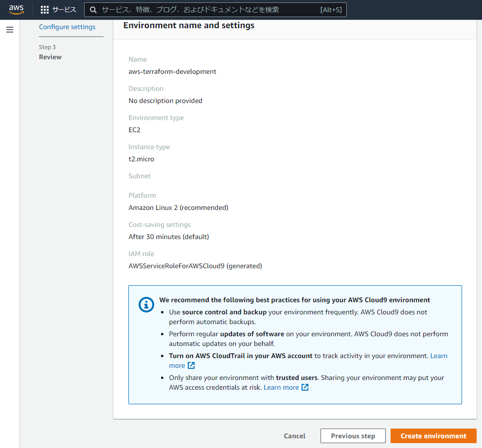This screenshot has height=448, width=482.
Task: Click external link icon after trusted users Learn more
Action: (x=305, y=387)
